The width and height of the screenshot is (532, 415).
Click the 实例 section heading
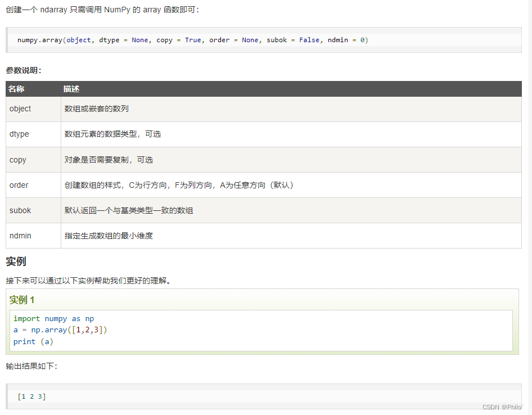tap(16, 261)
